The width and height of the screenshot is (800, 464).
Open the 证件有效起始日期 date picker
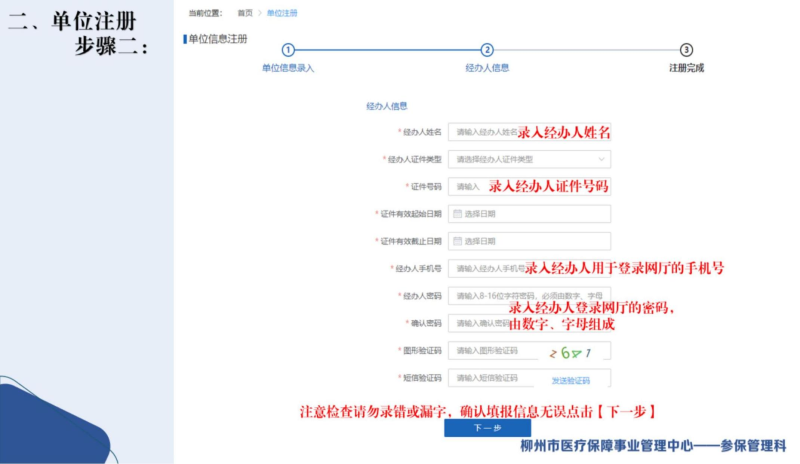[530, 214]
